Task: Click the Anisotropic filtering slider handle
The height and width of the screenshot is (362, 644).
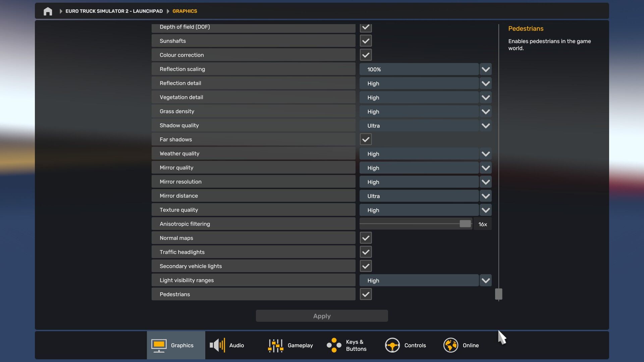Action: click(465, 224)
